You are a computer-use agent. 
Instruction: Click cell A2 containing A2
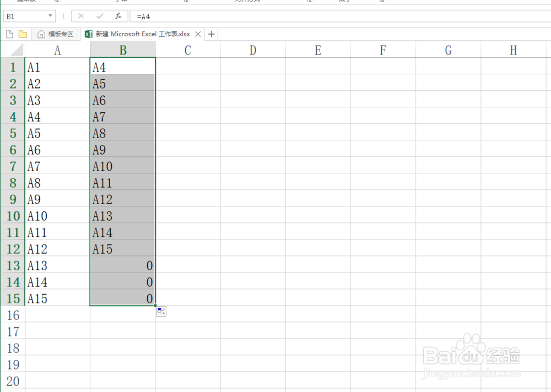(57, 83)
